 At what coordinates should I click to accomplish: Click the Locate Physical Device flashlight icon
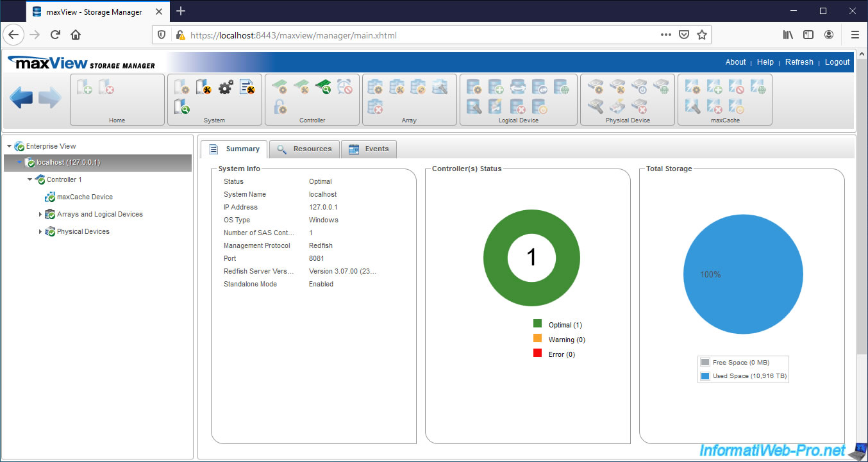[596, 106]
